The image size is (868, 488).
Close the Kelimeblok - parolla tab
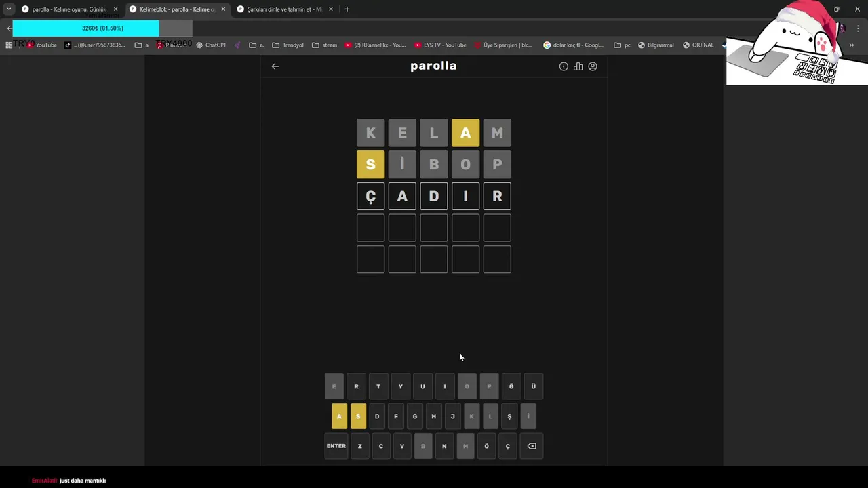[223, 9]
